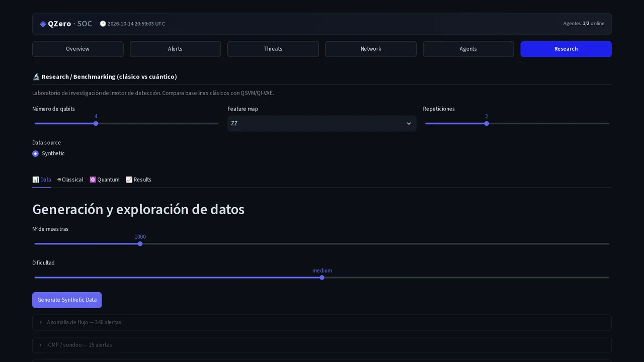Go to the Network section
The height and width of the screenshot is (362, 644).
(371, 49)
